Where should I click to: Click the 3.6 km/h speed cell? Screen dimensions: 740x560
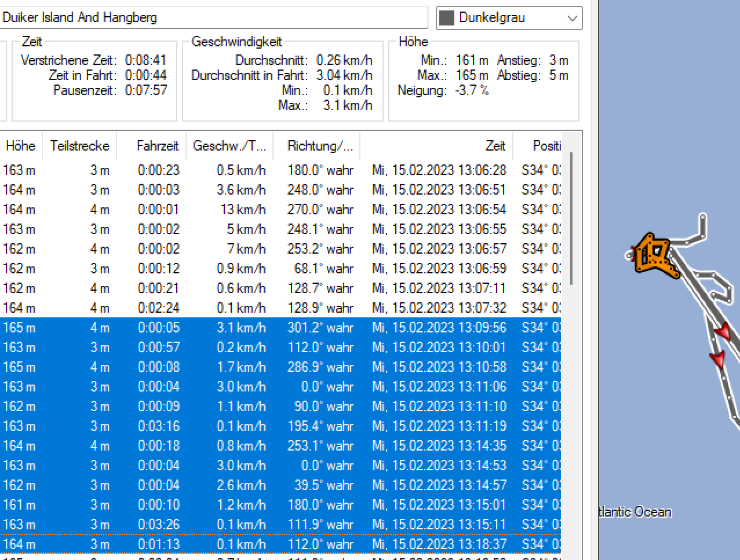[242, 190]
